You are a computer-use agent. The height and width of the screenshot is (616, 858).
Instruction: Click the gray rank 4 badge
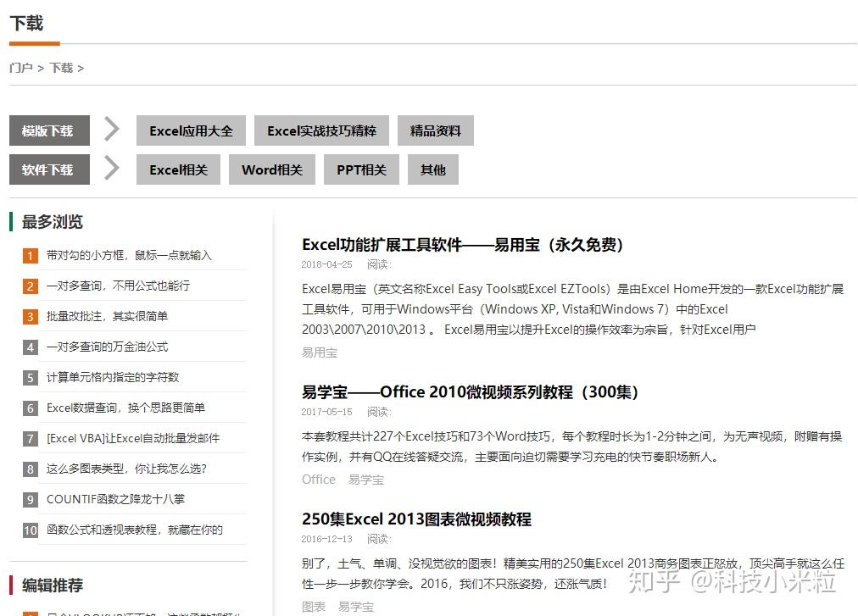click(30, 347)
